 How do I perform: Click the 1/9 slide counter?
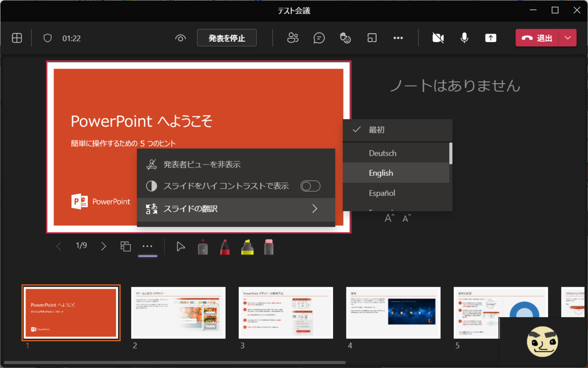point(81,246)
